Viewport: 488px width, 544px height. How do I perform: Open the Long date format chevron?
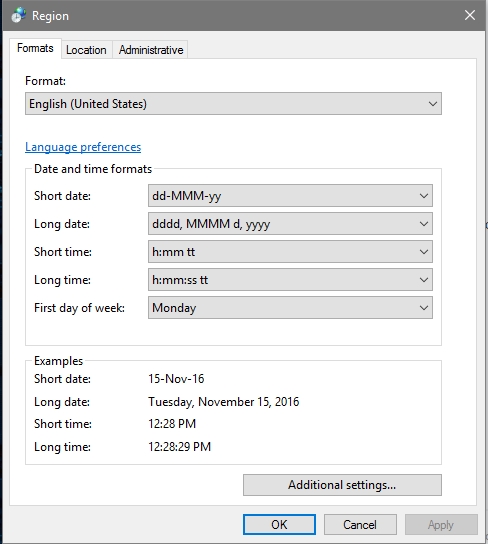pyautogui.click(x=423, y=224)
